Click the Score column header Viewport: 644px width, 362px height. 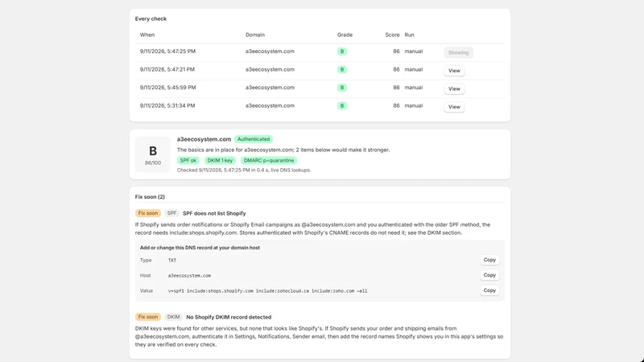click(392, 35)
